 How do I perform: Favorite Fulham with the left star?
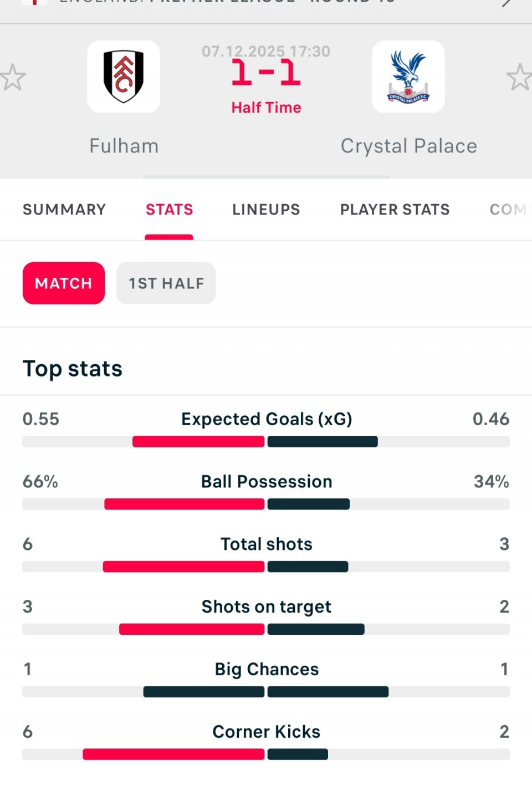12,77
